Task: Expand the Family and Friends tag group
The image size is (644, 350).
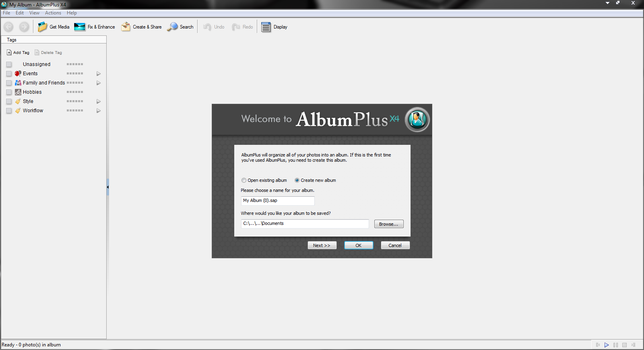Action: (98, 83)
